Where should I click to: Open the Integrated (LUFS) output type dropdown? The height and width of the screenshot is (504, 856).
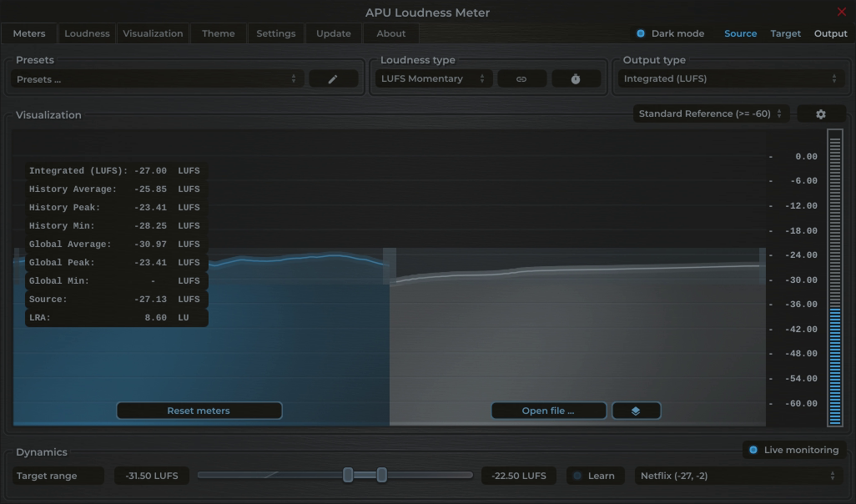tap(732, 78)
